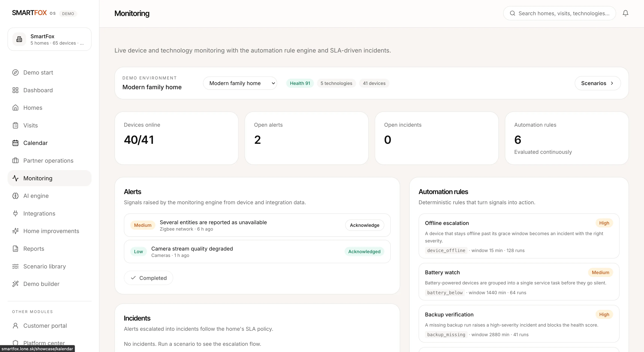This screenshot has width=644, height=352.
Task: Click the High badge on Offline escalation
Action: pyautogui.click(x=604, y=223)
